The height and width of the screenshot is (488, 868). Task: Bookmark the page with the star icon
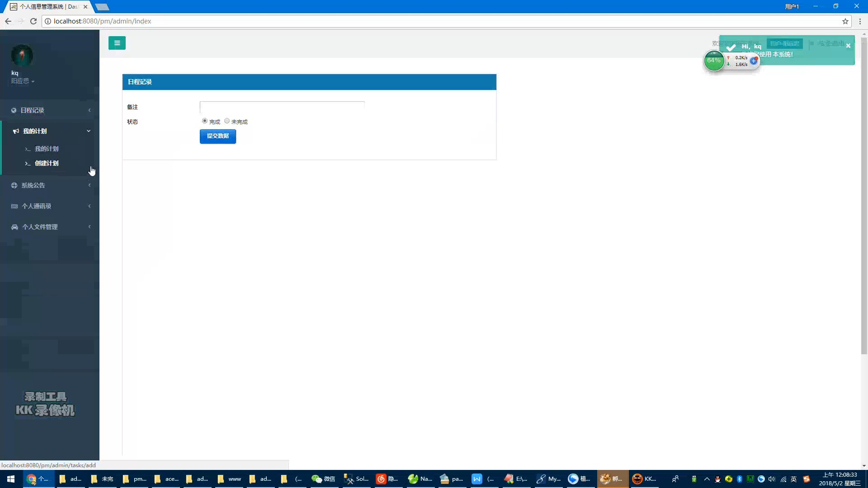pyautogui.click(x=845, y=21)
